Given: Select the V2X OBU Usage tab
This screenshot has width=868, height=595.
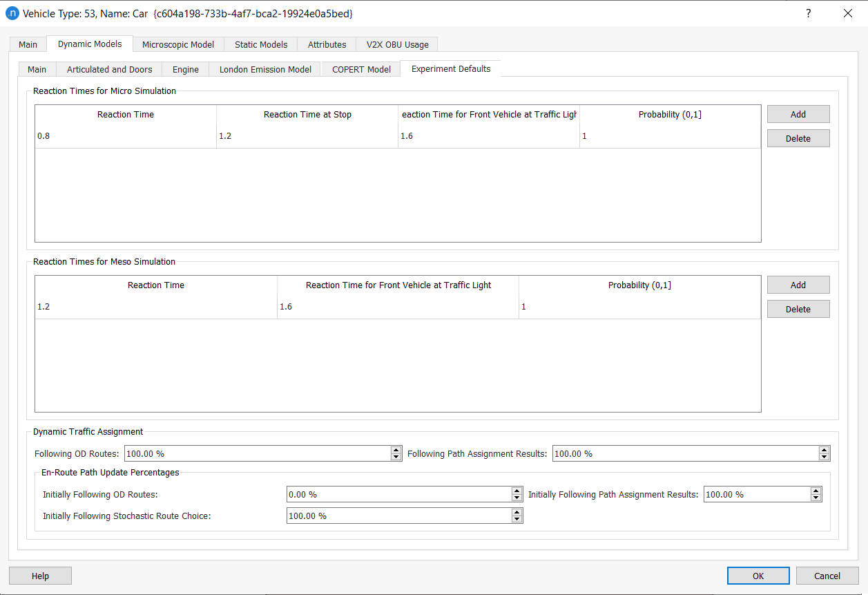Looking at the screenshot, I should 396,44.
